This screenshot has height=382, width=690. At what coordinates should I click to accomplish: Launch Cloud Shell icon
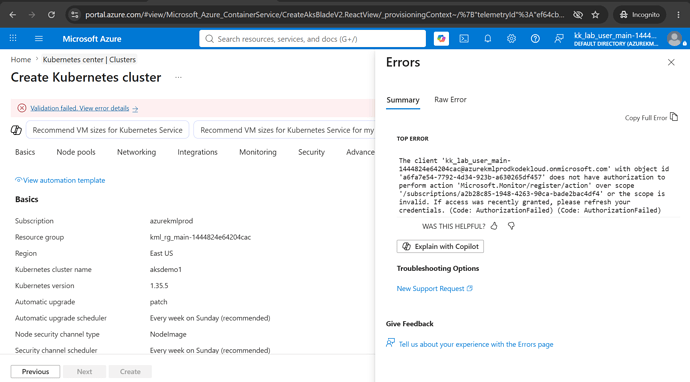(x=464, y=39)
